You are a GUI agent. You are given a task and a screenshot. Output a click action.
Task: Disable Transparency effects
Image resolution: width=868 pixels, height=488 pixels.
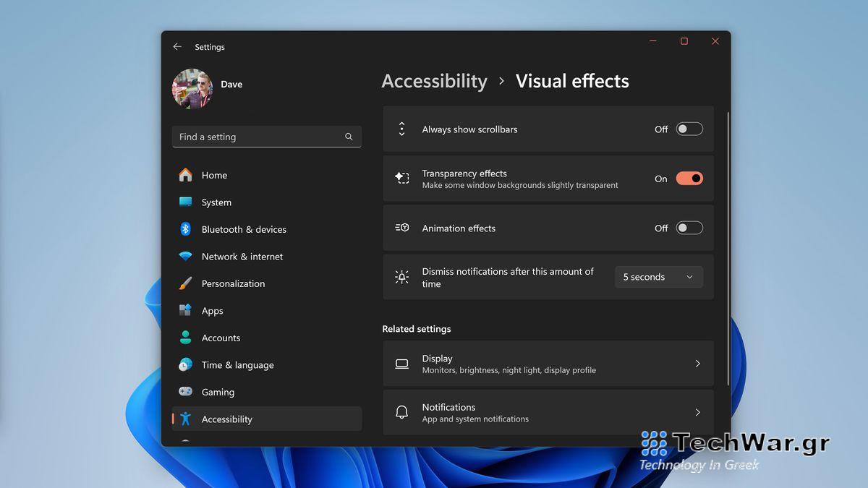pos(689,178)
